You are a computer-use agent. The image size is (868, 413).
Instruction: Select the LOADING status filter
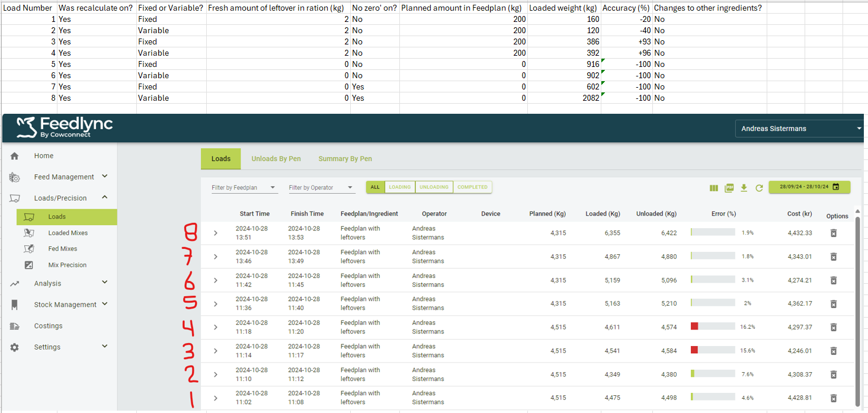pos(400,187)
